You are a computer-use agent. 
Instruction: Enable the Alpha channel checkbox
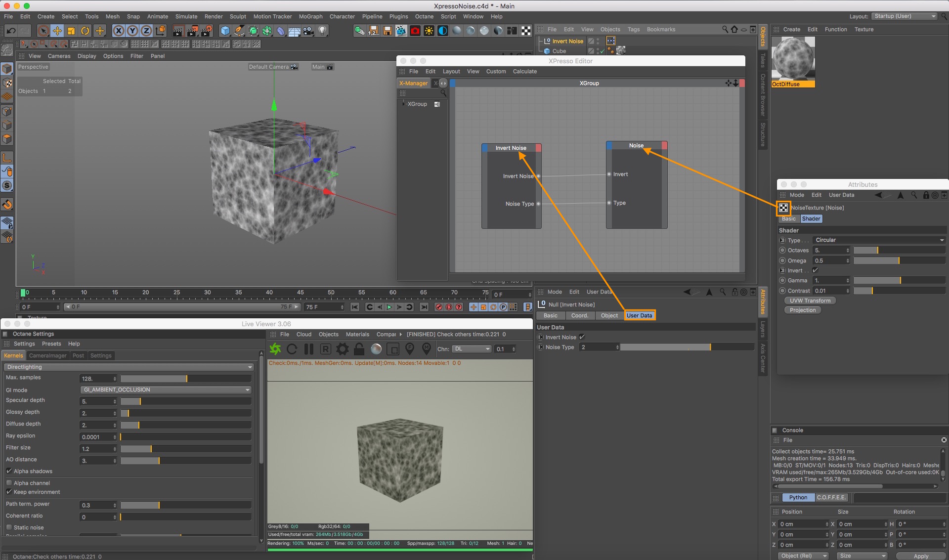(x=9, y=483)
